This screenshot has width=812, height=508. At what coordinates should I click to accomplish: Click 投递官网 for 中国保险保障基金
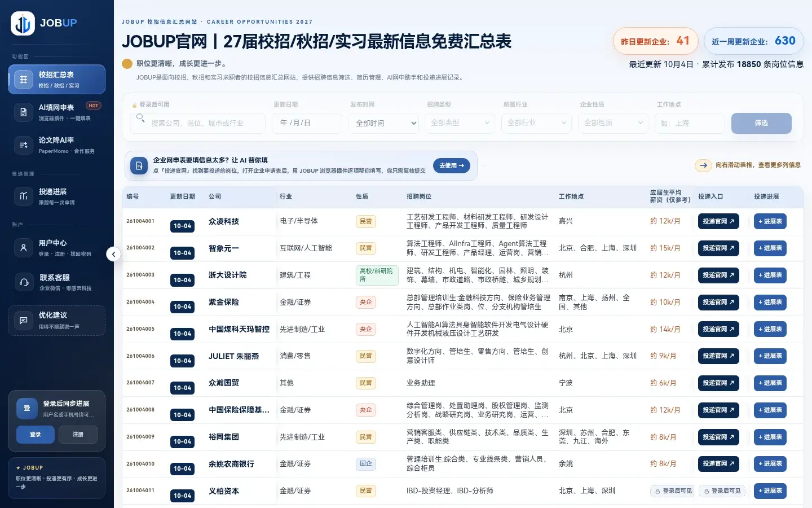pyautogui.click(x=718, y=410)
